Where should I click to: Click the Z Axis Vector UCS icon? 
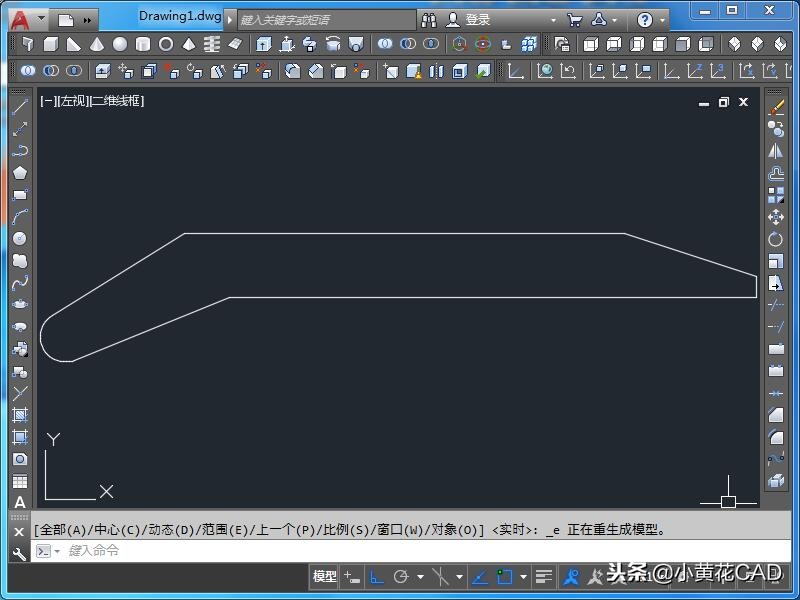pos(694,71)
